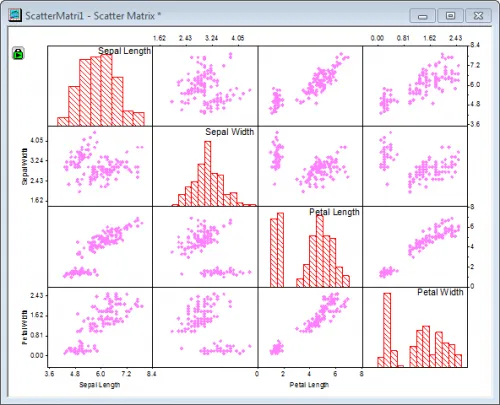500x405 pixels.
Task: Maximize the Scatter Matrix window
Action: [450, 16]
